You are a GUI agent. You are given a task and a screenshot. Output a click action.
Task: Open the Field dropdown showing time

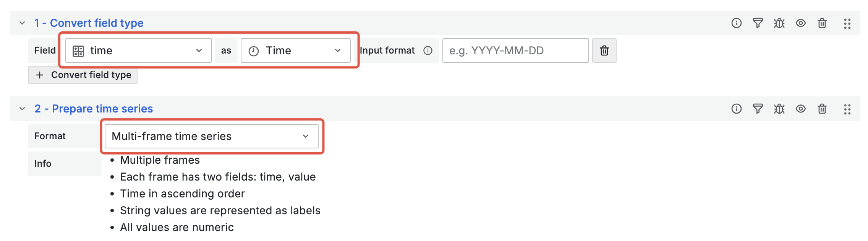138,50
